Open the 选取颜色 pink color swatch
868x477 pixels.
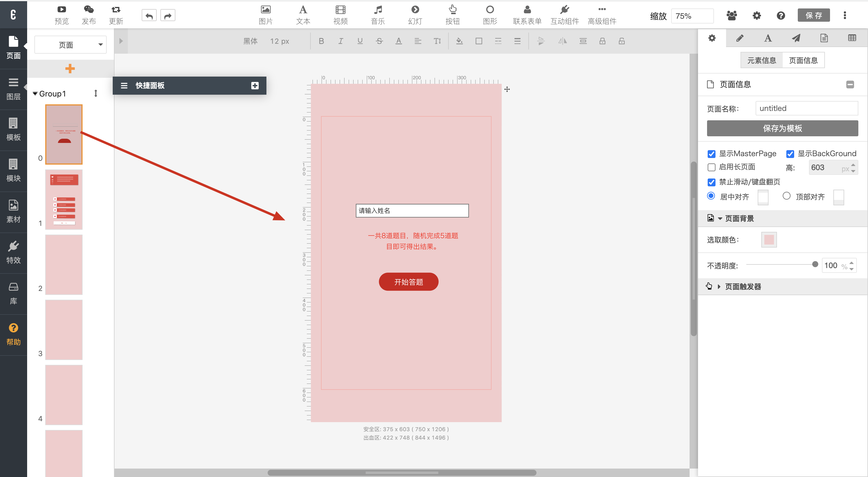pos(769,240)
